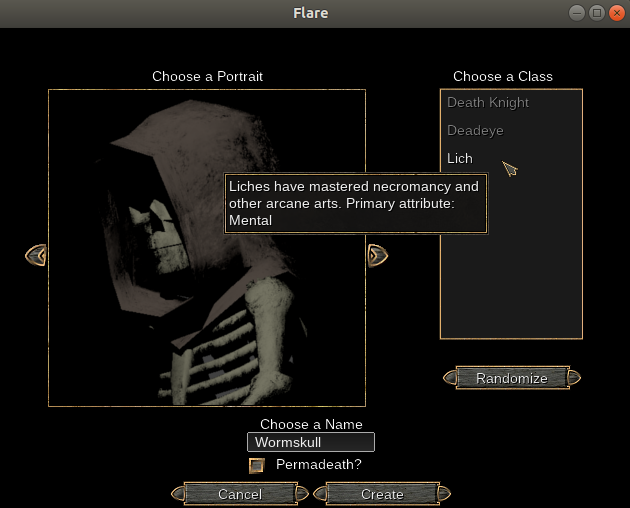Viewport: 630px width, 508px height.
Task: Minimize the Flare window
Action: tap(577, 13)
